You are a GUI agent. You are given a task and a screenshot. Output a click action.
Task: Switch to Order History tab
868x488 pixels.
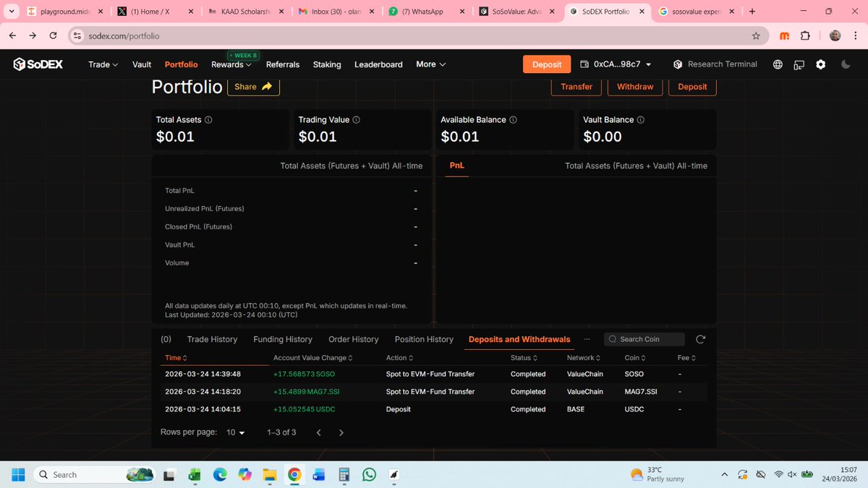(354, 339)
